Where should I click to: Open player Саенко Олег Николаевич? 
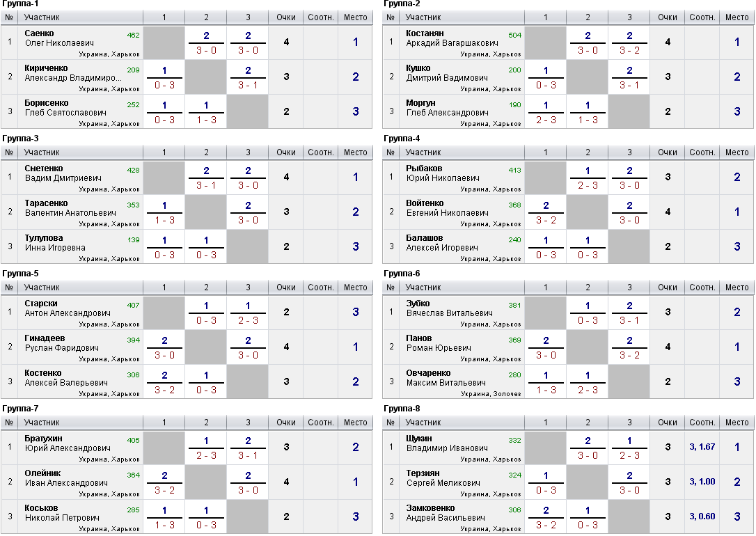[59, 38]
